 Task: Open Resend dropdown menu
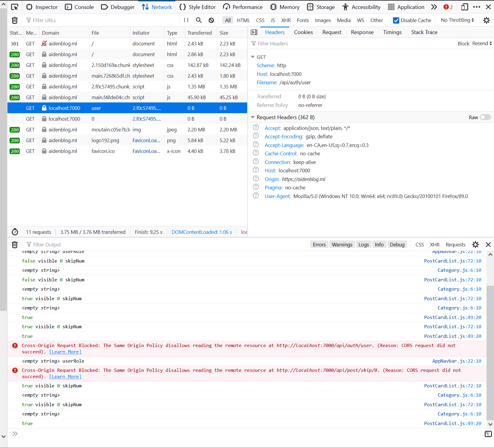482,44
